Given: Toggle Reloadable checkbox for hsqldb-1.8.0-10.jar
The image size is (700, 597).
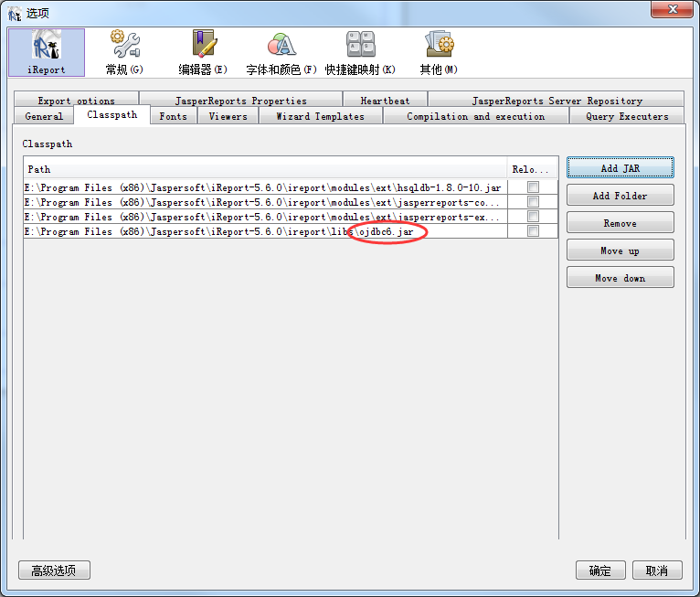Looking at the screenshot, I should tap(533, 187).
